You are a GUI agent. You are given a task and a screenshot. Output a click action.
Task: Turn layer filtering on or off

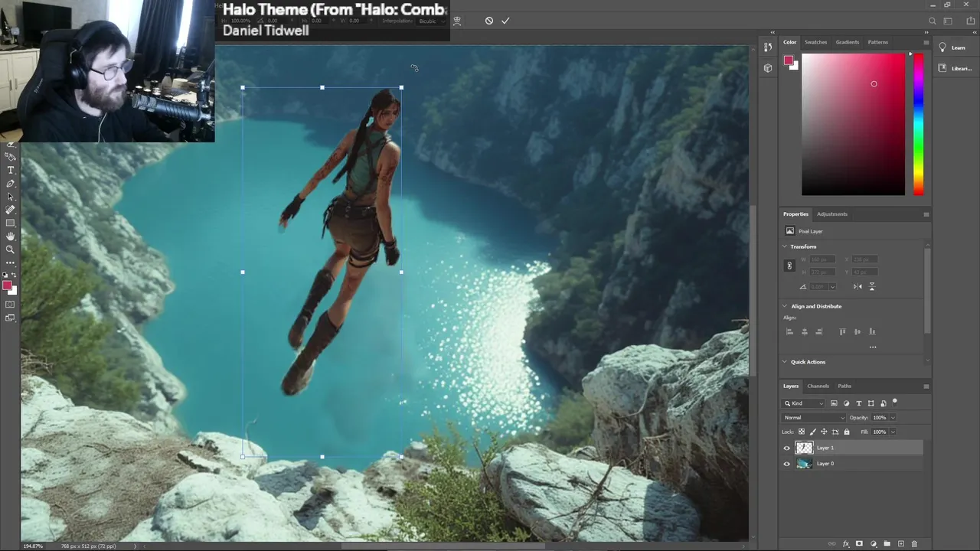tap(894, 402)
